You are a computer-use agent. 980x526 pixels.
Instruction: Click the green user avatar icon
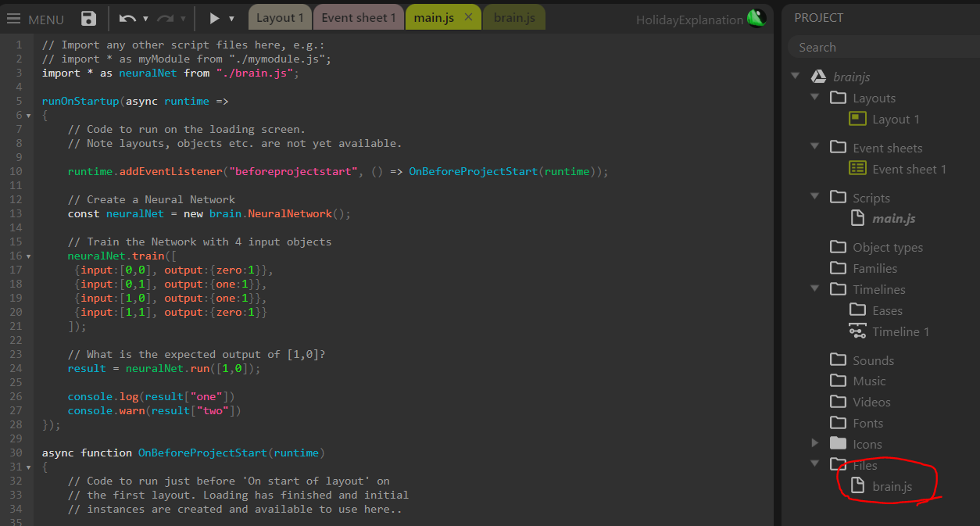[x=756, y=18]
